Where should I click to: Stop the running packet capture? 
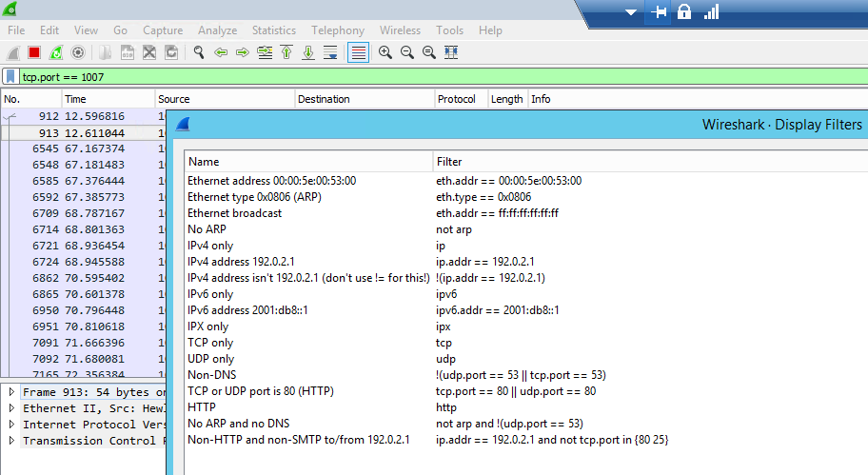tap(34, 52)
